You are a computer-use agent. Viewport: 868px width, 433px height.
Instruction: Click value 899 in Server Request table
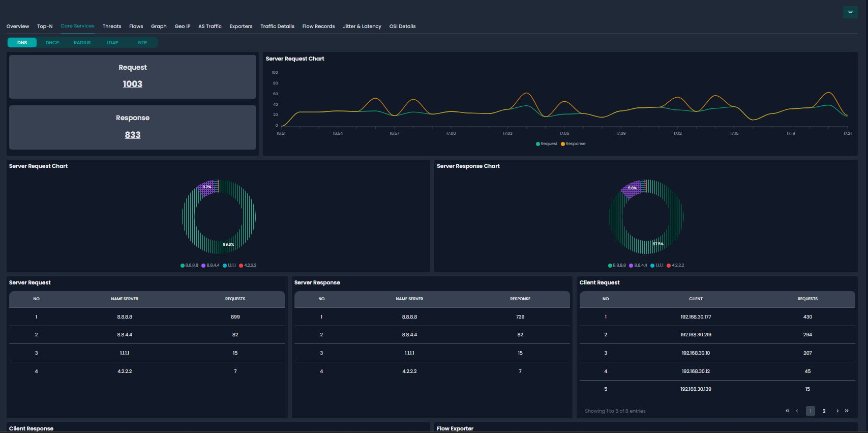[235, 317]
